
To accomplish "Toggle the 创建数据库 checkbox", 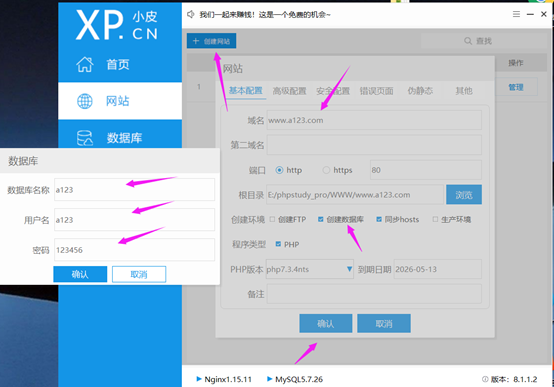I will pos(320,219).
